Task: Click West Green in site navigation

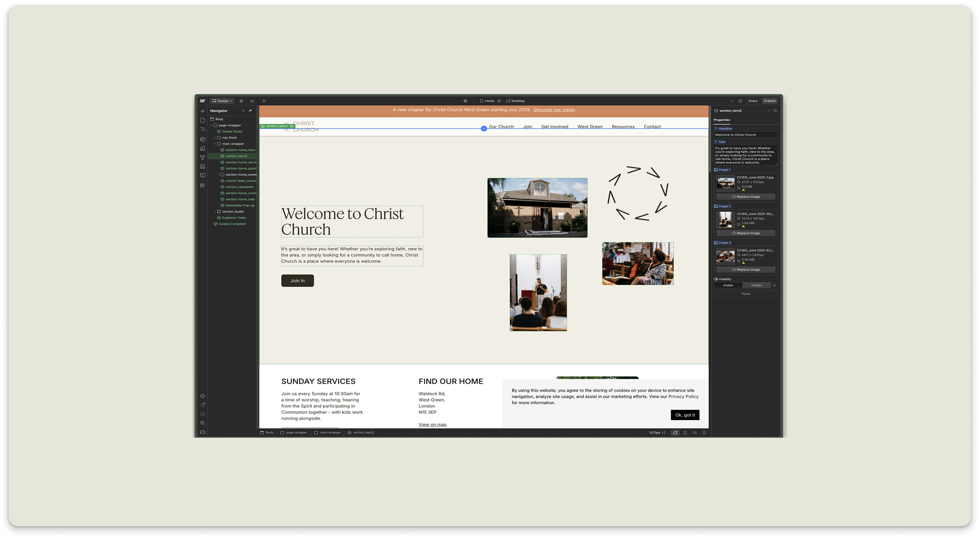Action: (x=590, y=127)
